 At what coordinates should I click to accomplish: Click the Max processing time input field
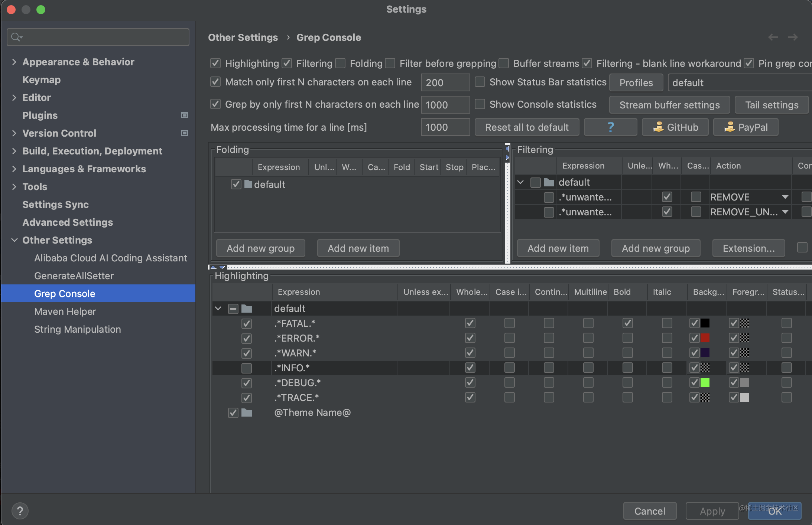(x=445, y=127)
